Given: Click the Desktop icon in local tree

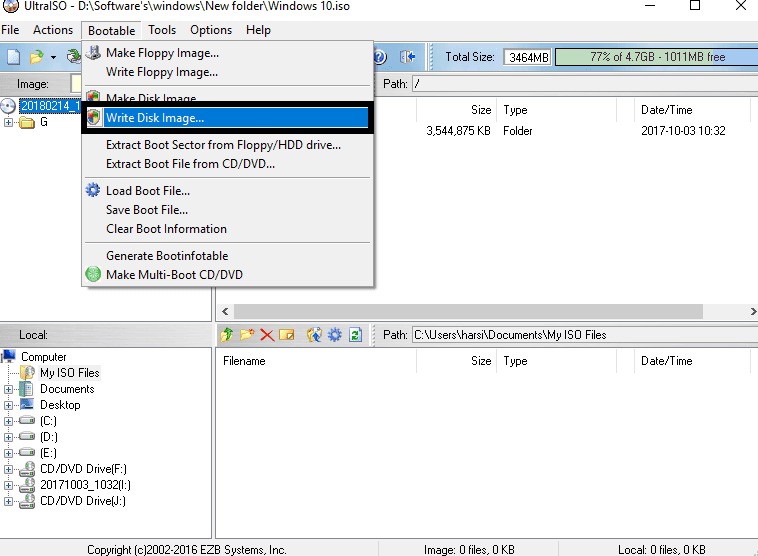Looking at the screenshot, I should tap(27, 404).
